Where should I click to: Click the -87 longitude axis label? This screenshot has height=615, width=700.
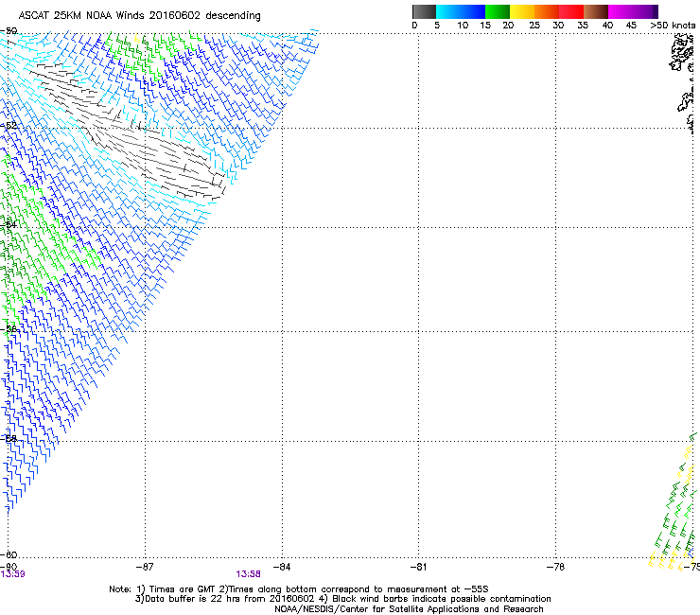point(145,567)
